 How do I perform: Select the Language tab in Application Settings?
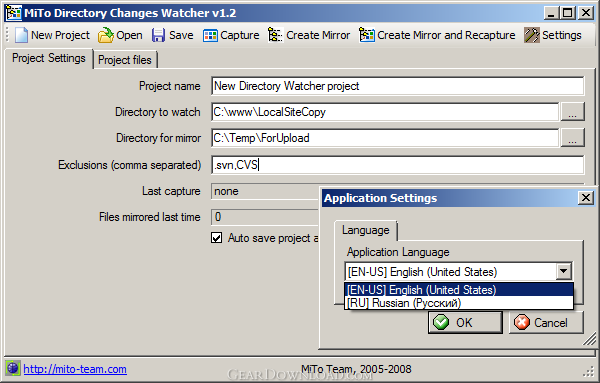pos(365,230)
